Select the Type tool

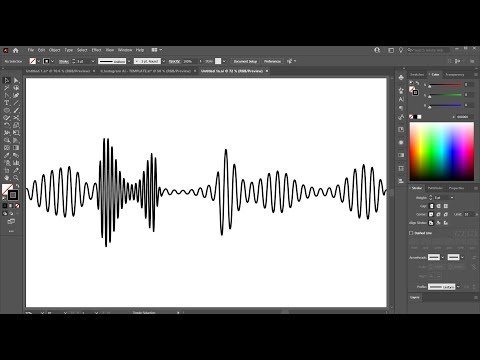coord(6,103)
